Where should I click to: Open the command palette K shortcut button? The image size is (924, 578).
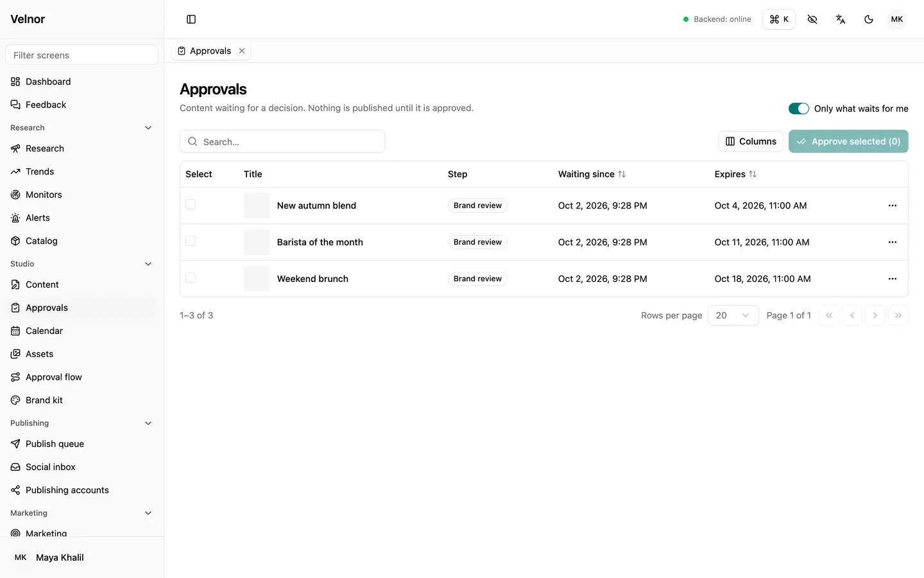[779, 19]
